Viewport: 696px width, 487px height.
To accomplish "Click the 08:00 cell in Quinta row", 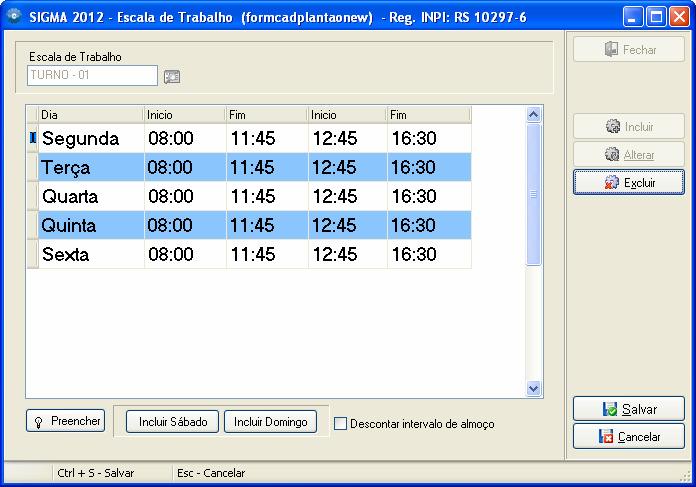I will (185, 225).
